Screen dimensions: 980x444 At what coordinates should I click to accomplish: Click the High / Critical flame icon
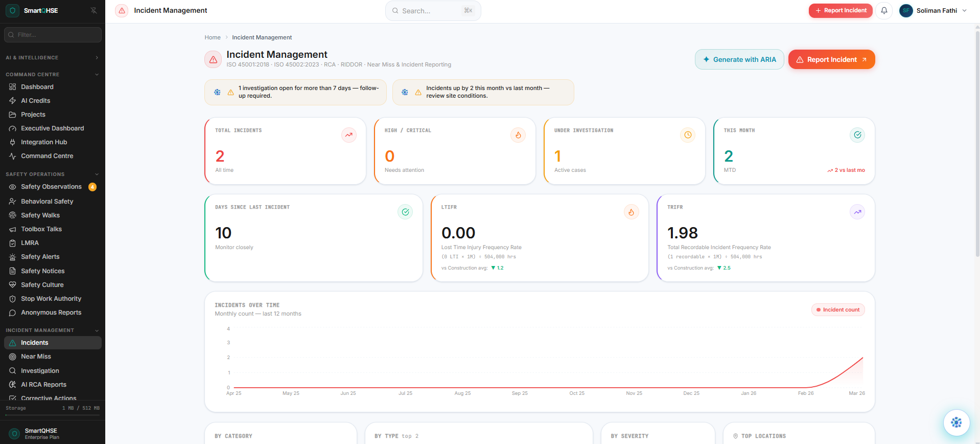pyautogui.click(x=518, y=135)
